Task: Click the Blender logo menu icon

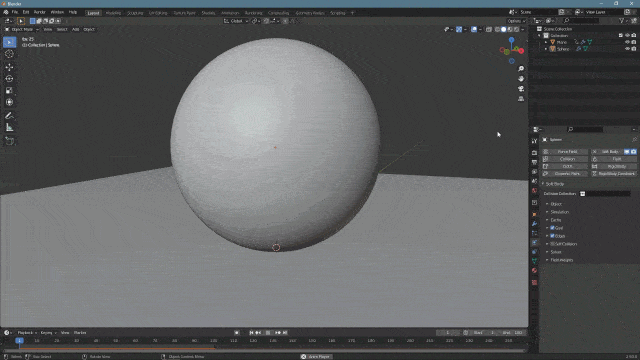Action: pyautogui.click(x=6, y=12)
